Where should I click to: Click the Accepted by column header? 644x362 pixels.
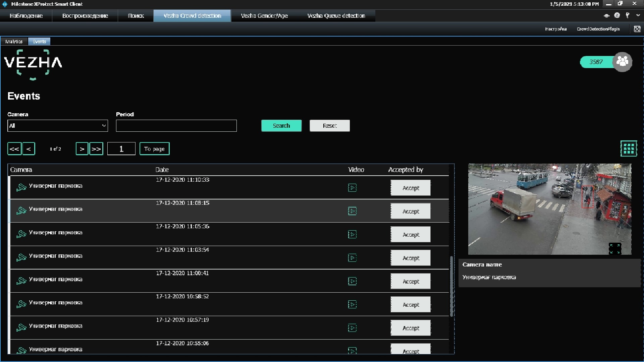[x=406, y=170]
